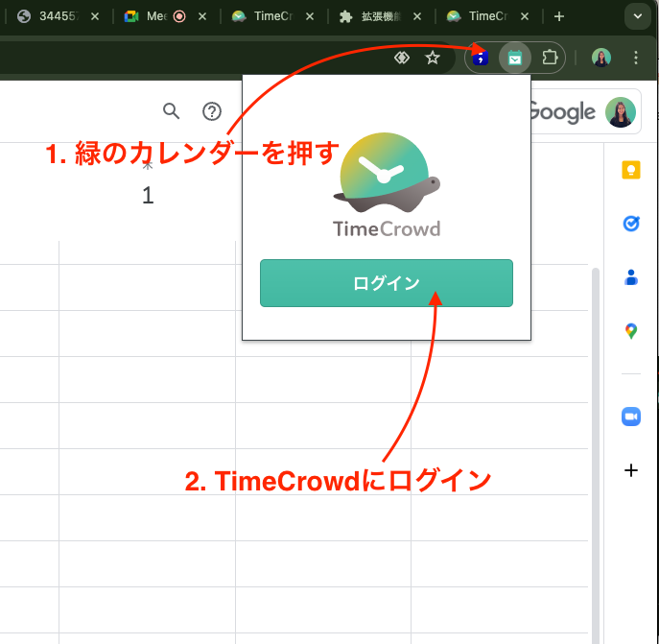The height and width of the screenshot is (644, 659).
Task: Close the 拡張機能 tab
Action: point(417,16)
